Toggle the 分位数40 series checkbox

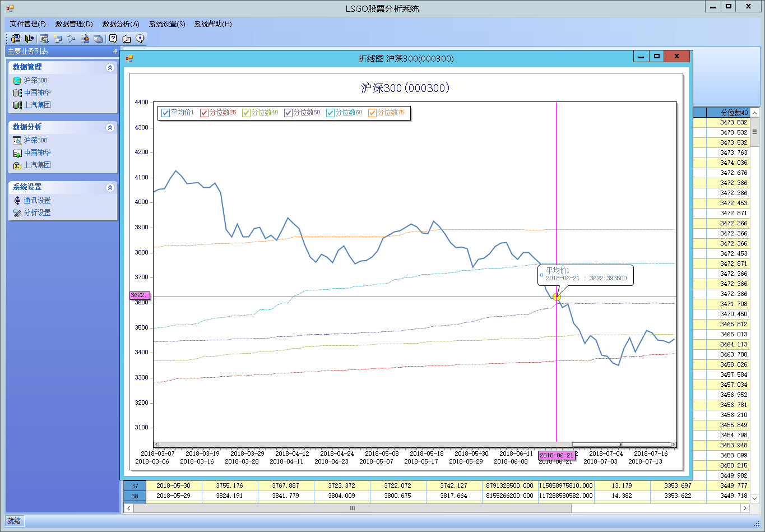[246, 113]
